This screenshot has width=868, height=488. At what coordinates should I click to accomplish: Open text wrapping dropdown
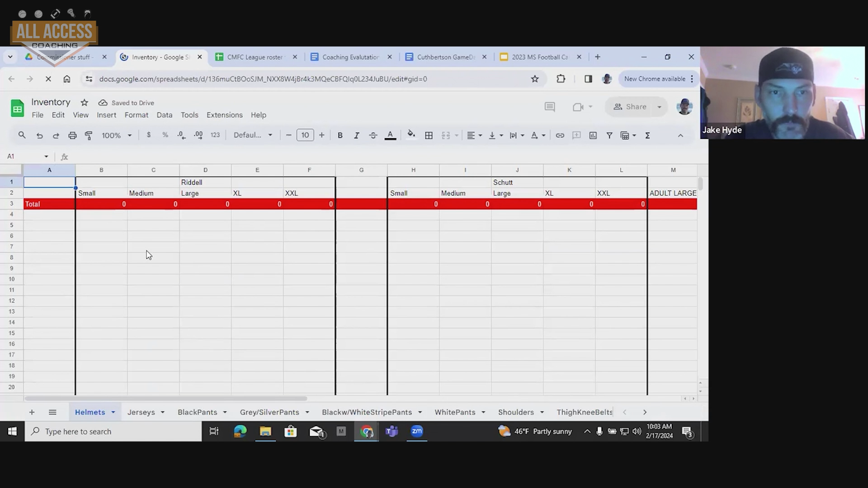pos(517,135)
